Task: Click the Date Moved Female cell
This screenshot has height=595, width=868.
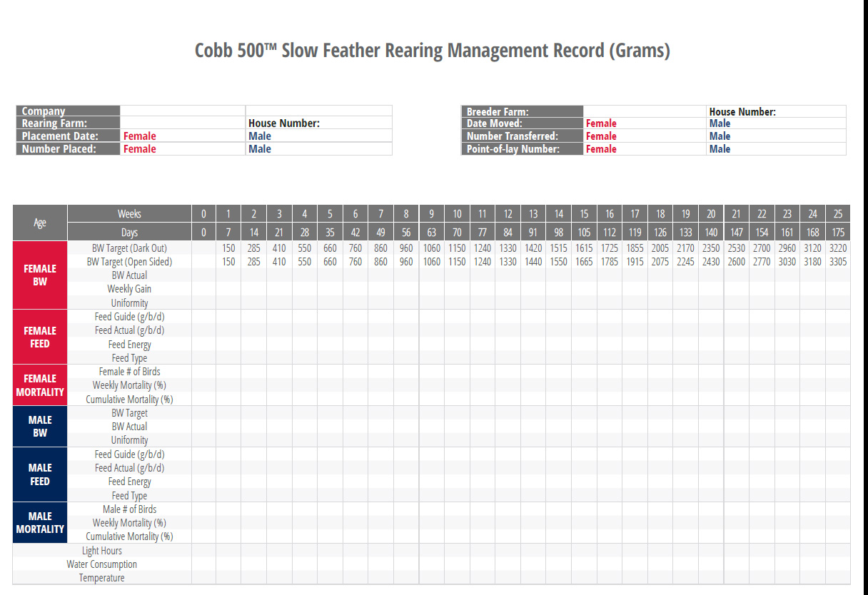Action: click(645, 123)
